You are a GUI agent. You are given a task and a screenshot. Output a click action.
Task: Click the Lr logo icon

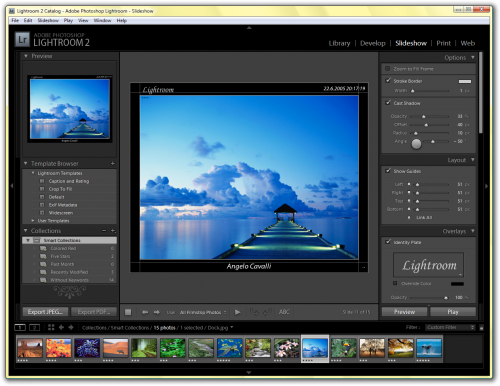(x=22, y=40)
